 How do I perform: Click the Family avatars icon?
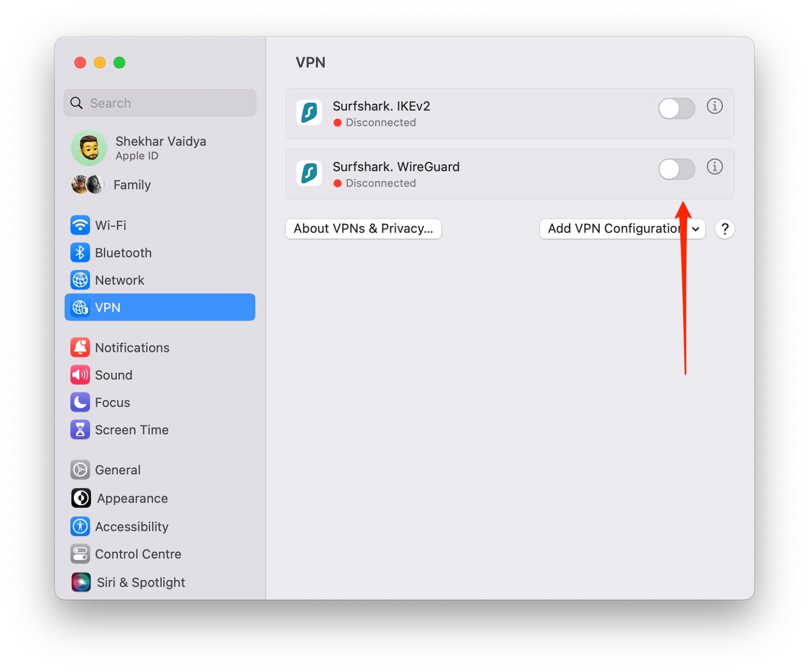[x=87, y=185]
